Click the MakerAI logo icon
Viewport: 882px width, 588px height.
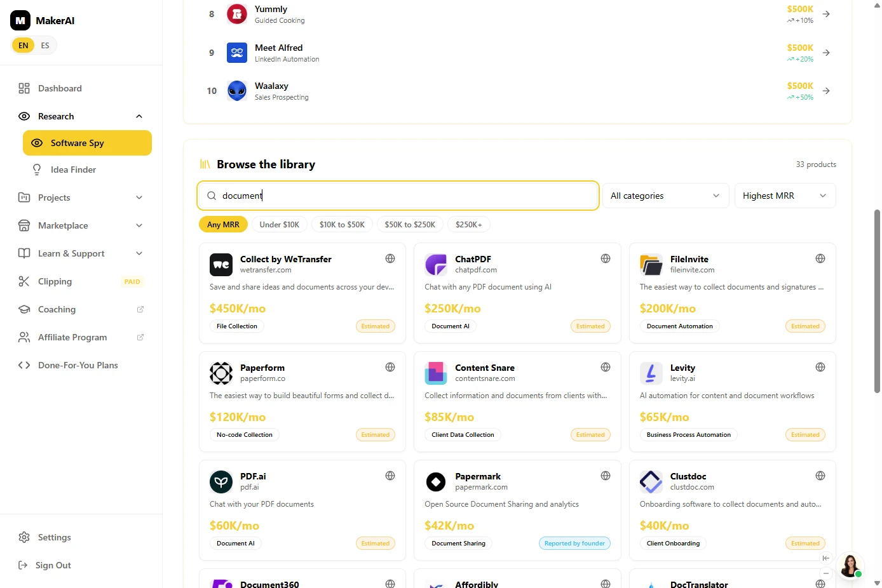click(x=20, y=20)
